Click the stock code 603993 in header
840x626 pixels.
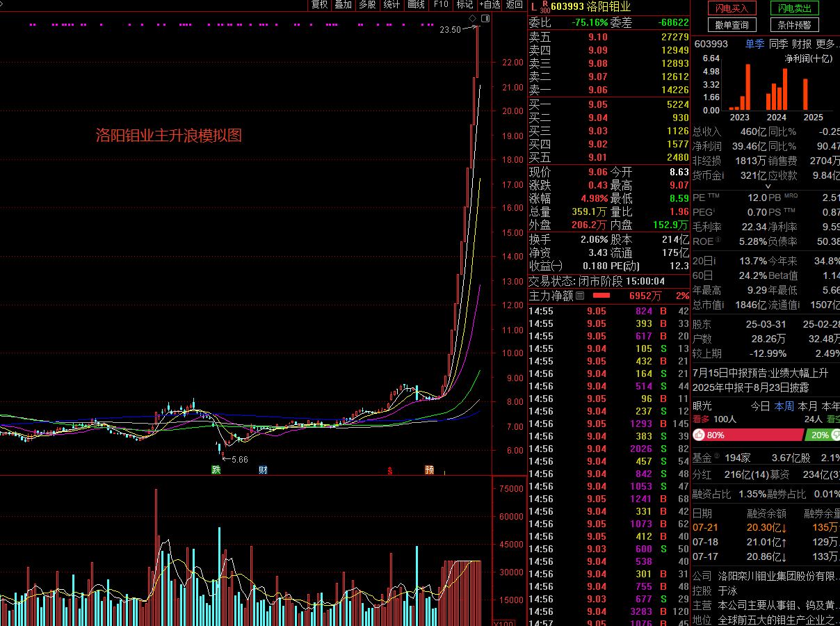(567, 7)
